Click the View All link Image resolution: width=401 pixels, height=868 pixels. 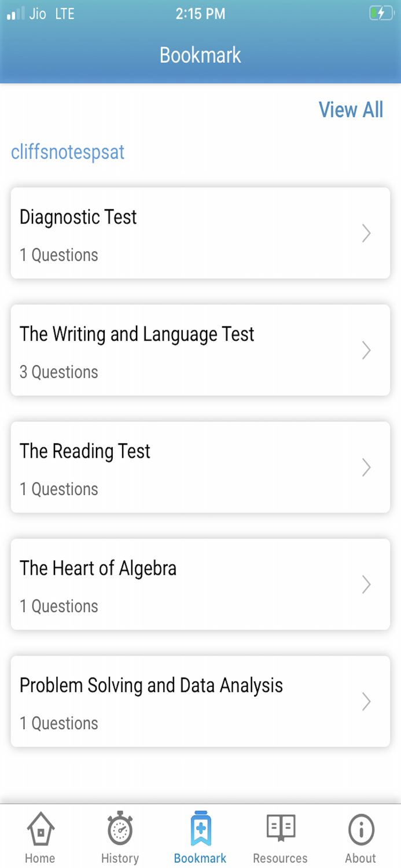[x=351, y=109]
